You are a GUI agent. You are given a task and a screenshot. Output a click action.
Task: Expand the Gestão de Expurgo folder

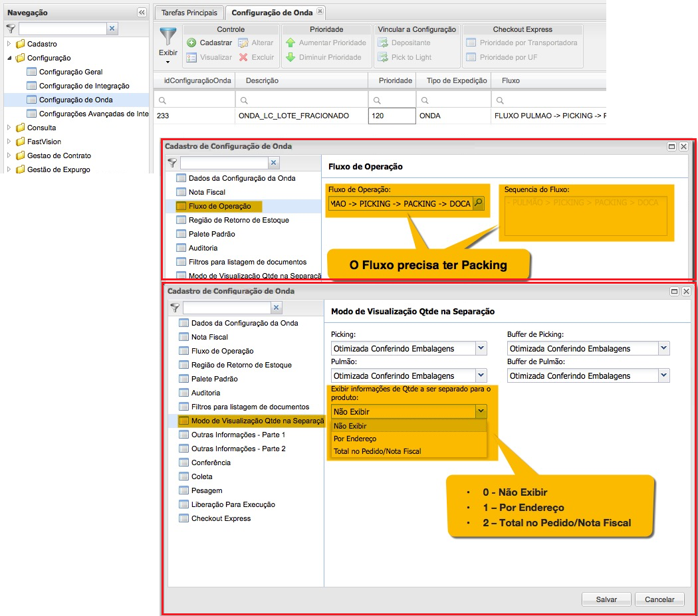9,169
